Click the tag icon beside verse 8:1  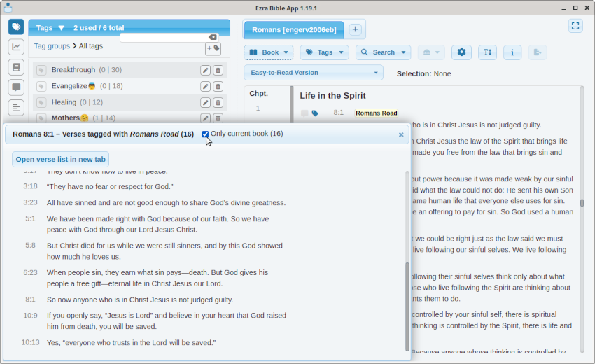tap(315, 113)
